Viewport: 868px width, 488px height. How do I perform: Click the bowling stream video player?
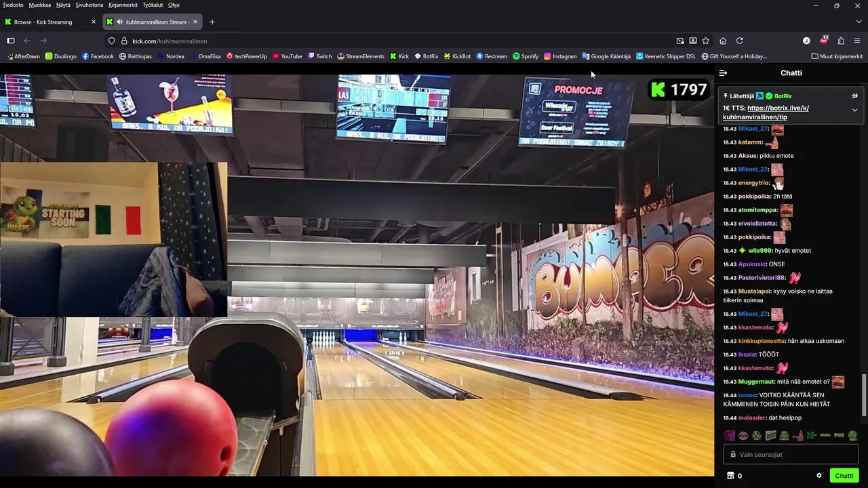click(x=357, y=275)
